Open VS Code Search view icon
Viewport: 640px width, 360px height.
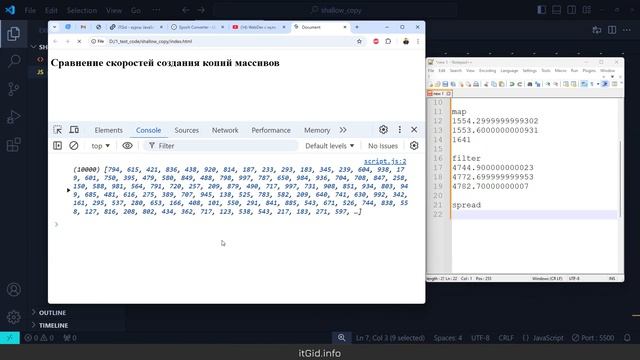tap(14, 61)
